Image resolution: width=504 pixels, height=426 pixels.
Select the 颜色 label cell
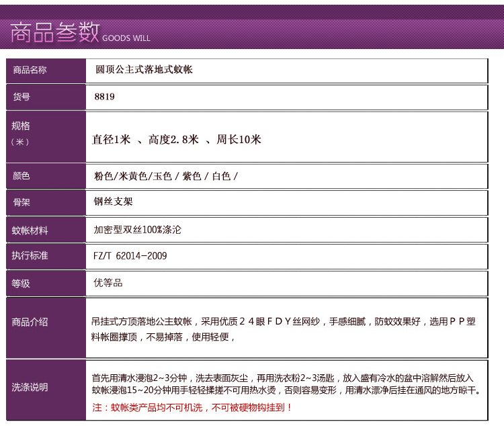tap(46, 176)
